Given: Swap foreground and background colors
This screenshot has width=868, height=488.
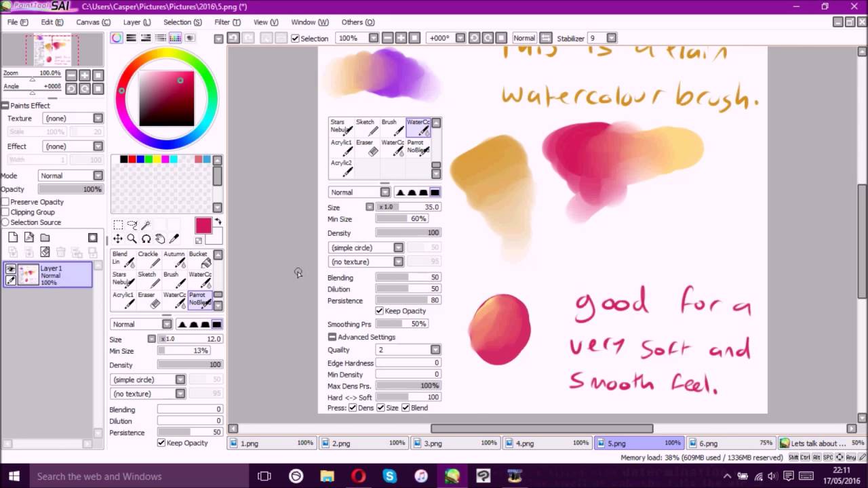Looking at the screenshot, I should 218,222.
